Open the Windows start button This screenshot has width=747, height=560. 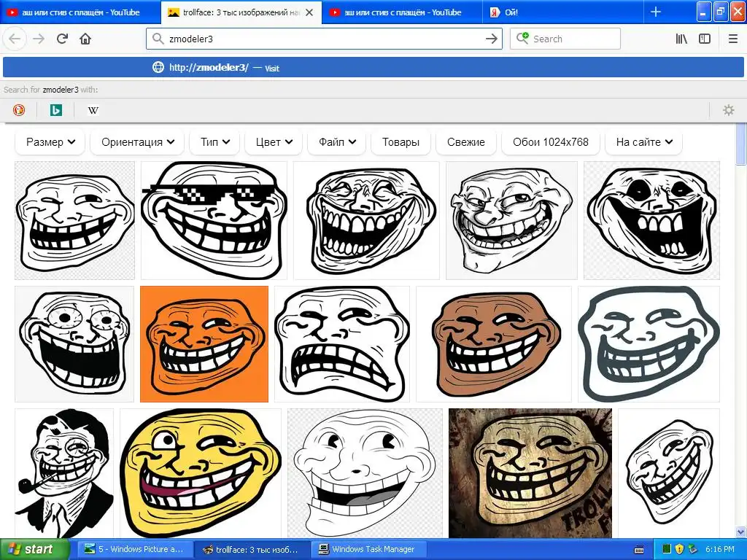click(34, 549)
